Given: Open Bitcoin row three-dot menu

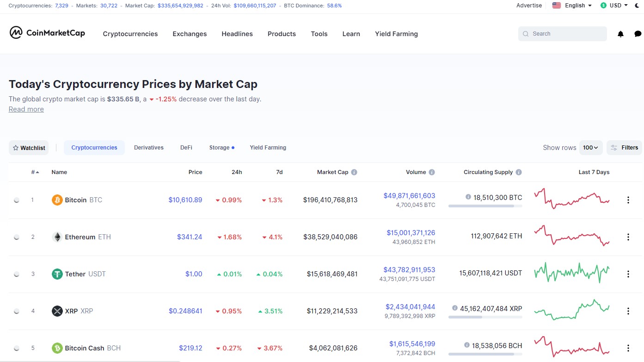Looking at the screenshot, I should [628, 200].
